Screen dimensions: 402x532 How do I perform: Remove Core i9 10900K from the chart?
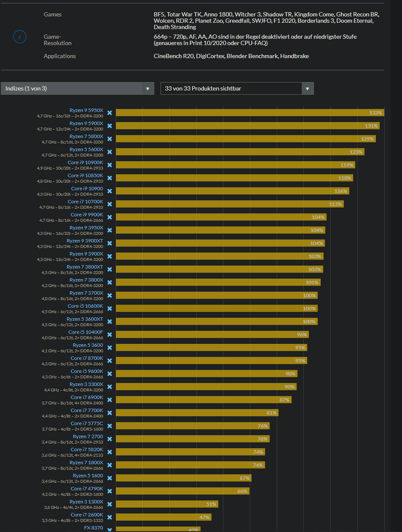point(110,165)
